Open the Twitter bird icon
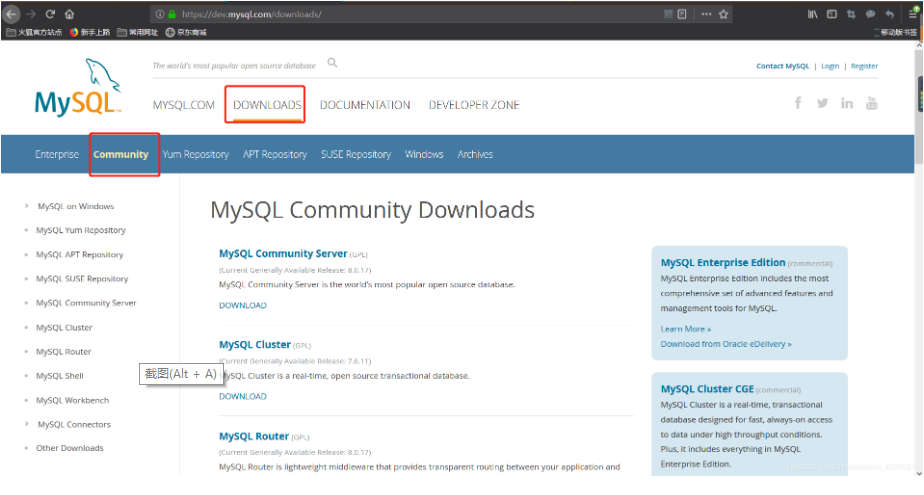This screenshot has height=495, width=924. 823,103
